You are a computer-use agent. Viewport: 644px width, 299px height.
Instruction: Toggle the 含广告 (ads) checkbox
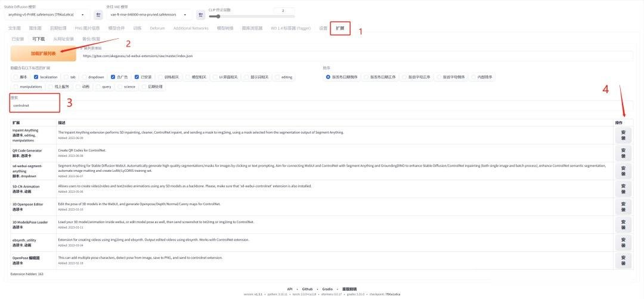[113, 77]
